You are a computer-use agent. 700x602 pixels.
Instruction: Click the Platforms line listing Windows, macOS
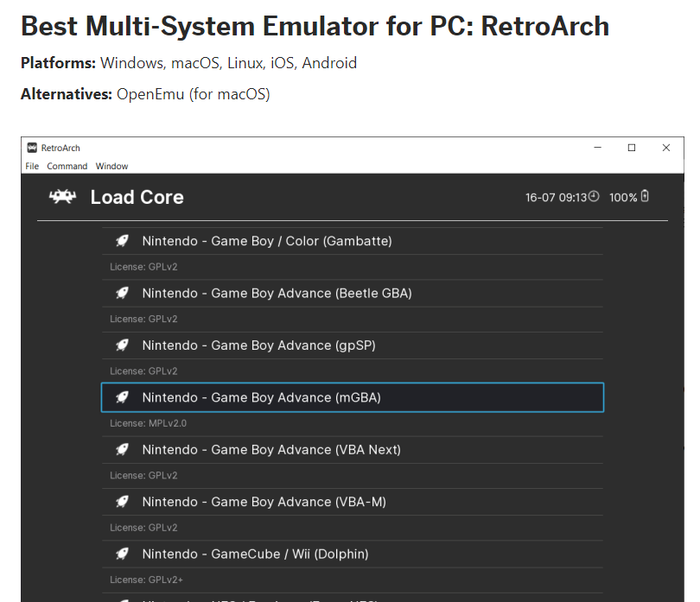coord(189,63)
